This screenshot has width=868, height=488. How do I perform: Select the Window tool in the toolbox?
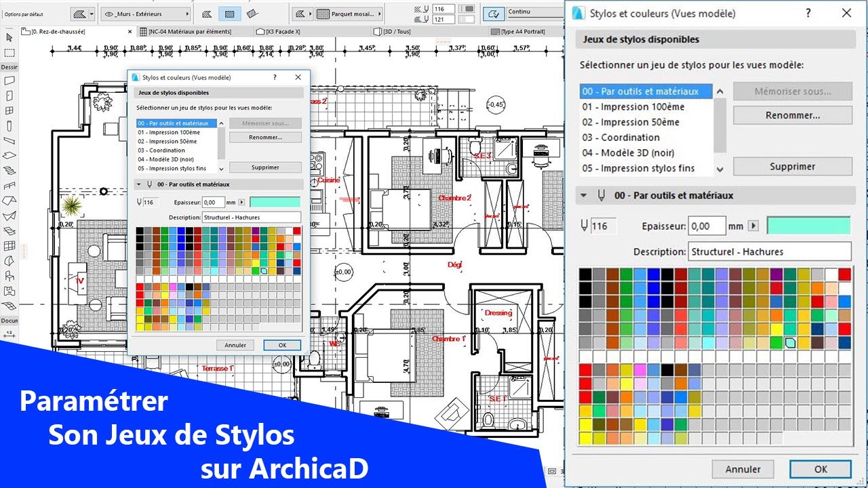9,111
